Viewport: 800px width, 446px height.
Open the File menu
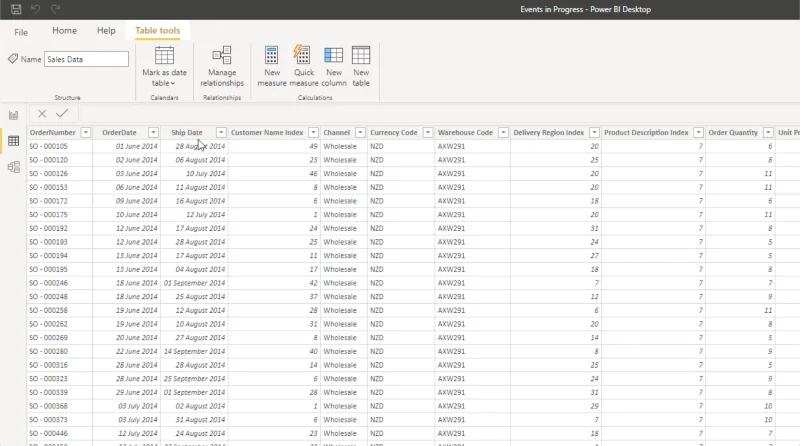tap(21, 32)
